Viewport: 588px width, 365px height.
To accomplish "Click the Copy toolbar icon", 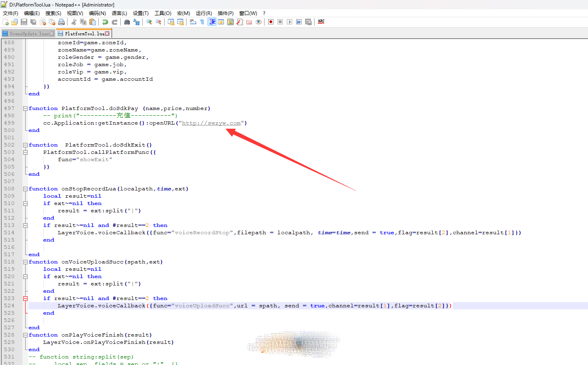I will 83,22.
